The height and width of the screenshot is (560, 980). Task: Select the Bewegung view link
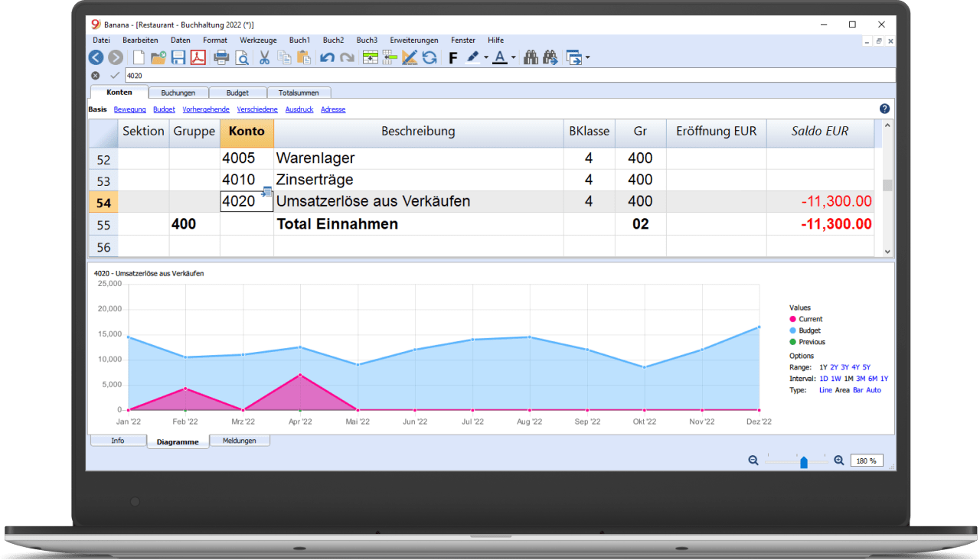pyautogui.click(x=129, y=109)
